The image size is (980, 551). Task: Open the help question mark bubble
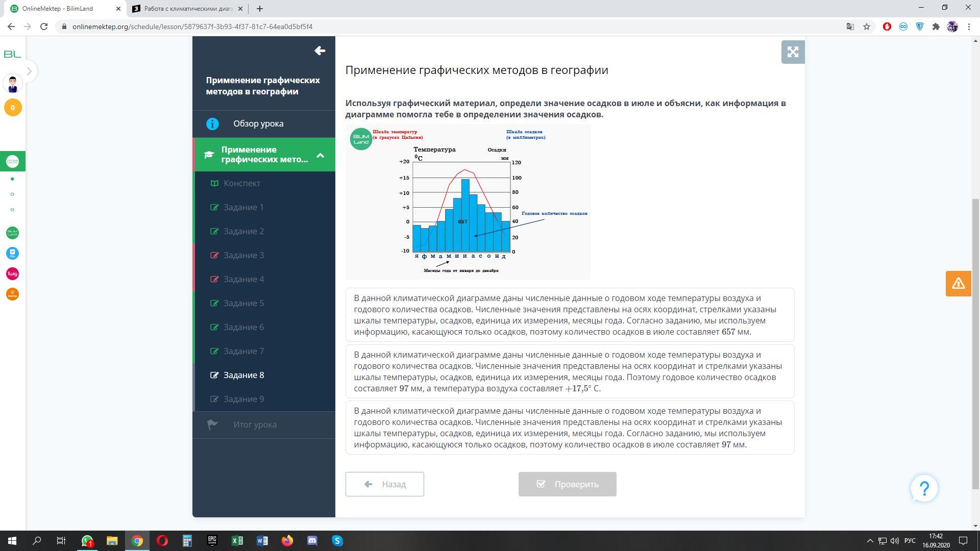pos(924,488)
